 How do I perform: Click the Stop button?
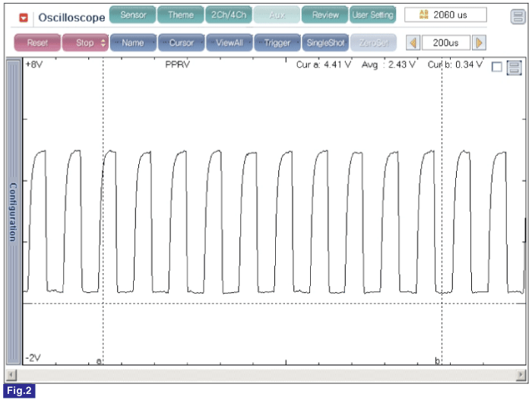click(x=85, y=43)
